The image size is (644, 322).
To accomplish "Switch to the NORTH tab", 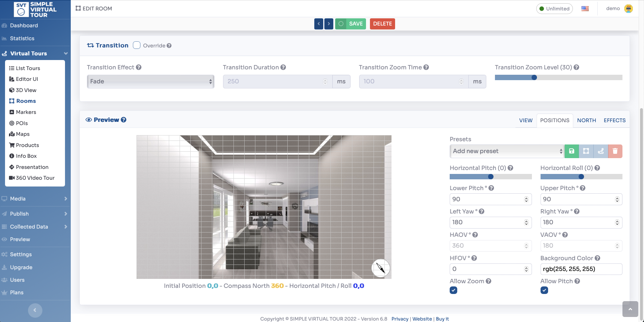I will point(586,120).
